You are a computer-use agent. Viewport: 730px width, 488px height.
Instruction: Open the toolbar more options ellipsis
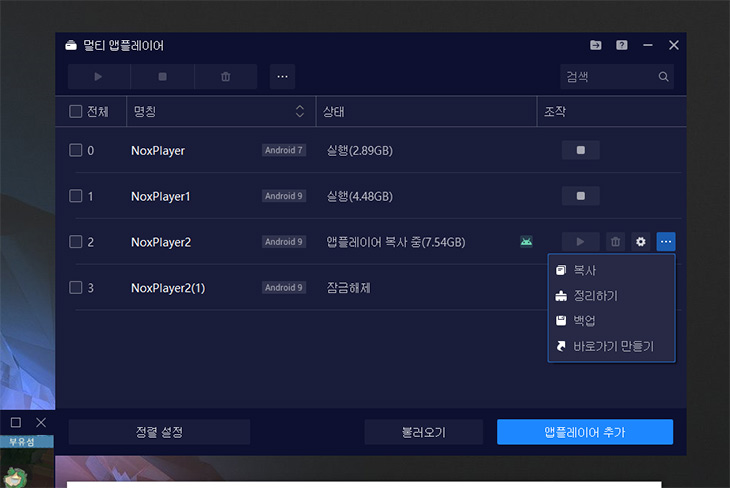[282, 76]
